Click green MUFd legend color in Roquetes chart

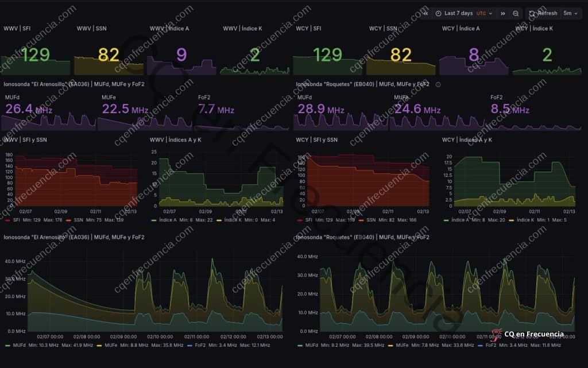coord(299,345)
